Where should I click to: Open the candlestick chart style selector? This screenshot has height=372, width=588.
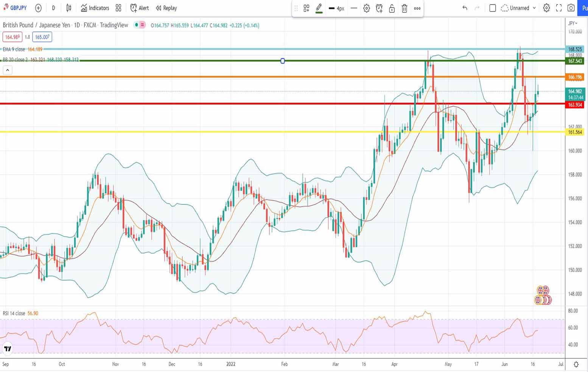(68, 8)
